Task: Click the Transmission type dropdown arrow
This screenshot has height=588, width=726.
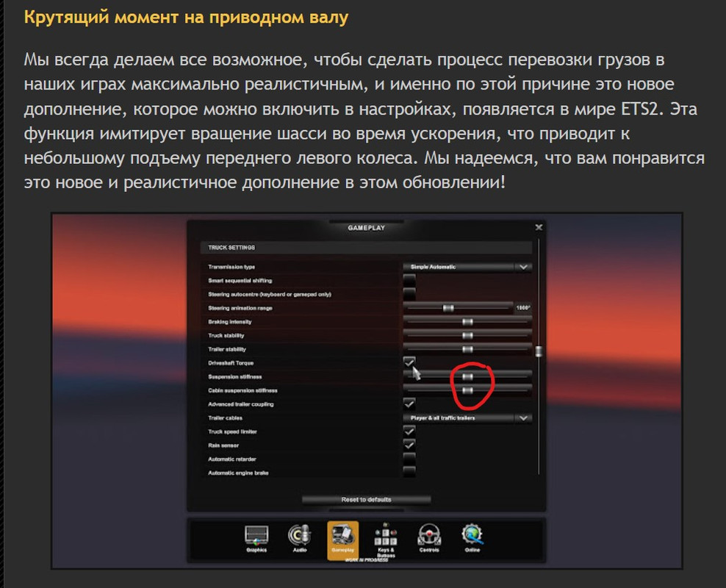Action: tap(524, 267)
